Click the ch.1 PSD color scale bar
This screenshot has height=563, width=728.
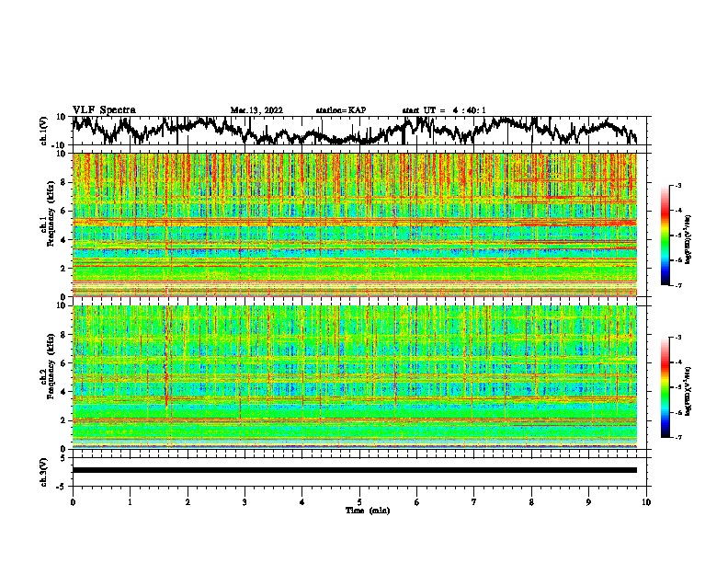click(x=665, y=236)
